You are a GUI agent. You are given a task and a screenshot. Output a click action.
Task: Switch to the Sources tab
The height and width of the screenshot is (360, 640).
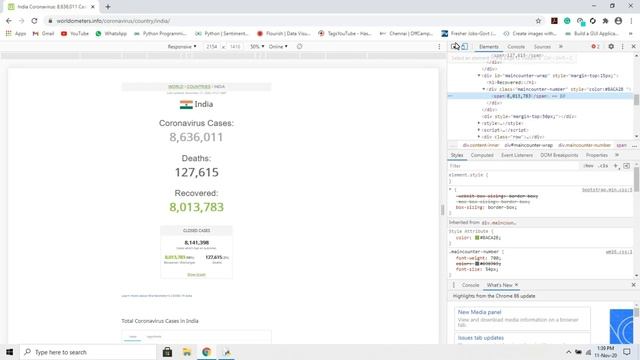tap(542, 47)
